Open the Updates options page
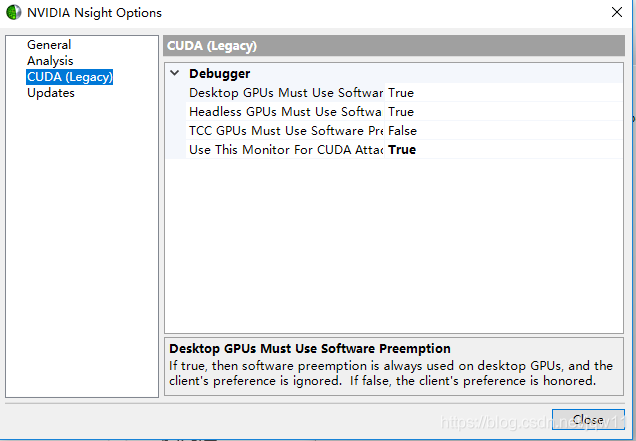The height and width of the screenshot is (441, 636). coord(51,93)
